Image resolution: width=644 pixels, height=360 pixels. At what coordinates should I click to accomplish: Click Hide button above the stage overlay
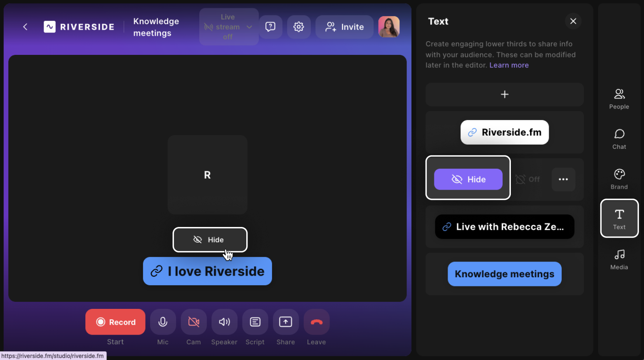point(210,239)
